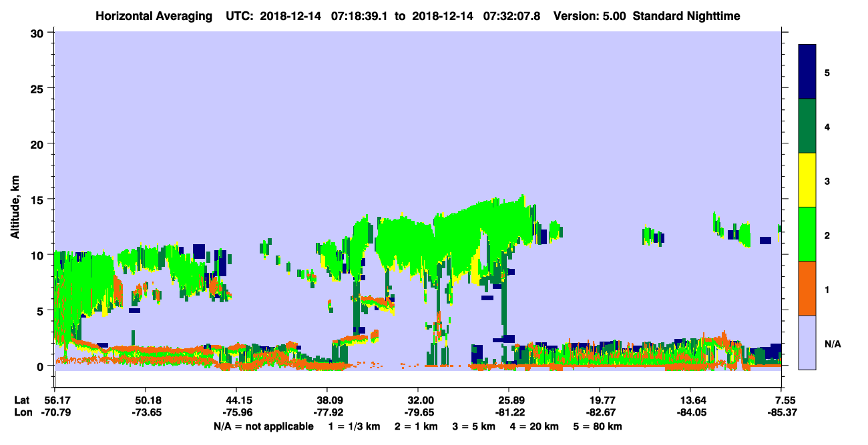Click longitude value -82.67
The width and height of the screenshot is (868, 445).
tap(600, 412)
